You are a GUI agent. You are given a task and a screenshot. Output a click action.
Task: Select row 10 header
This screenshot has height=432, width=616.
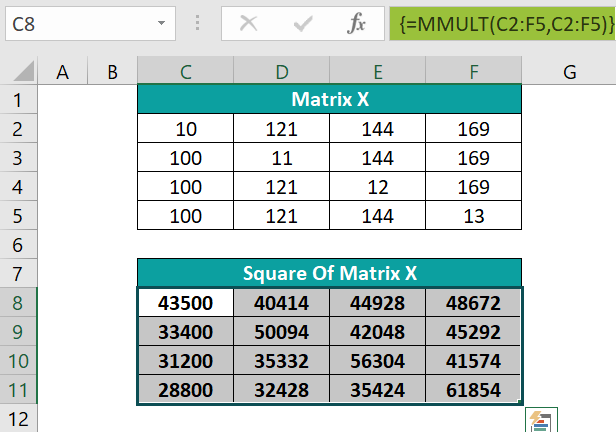click(18, 361)
